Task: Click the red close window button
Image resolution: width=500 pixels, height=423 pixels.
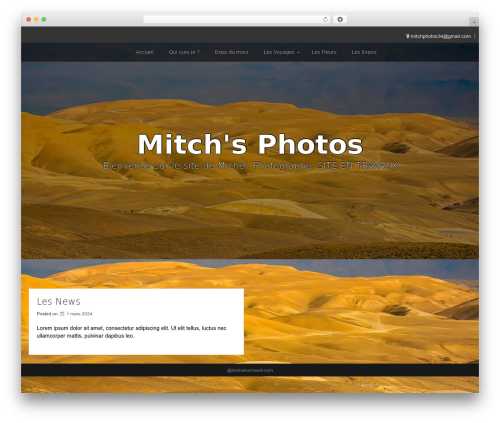Action: [29, 19]
